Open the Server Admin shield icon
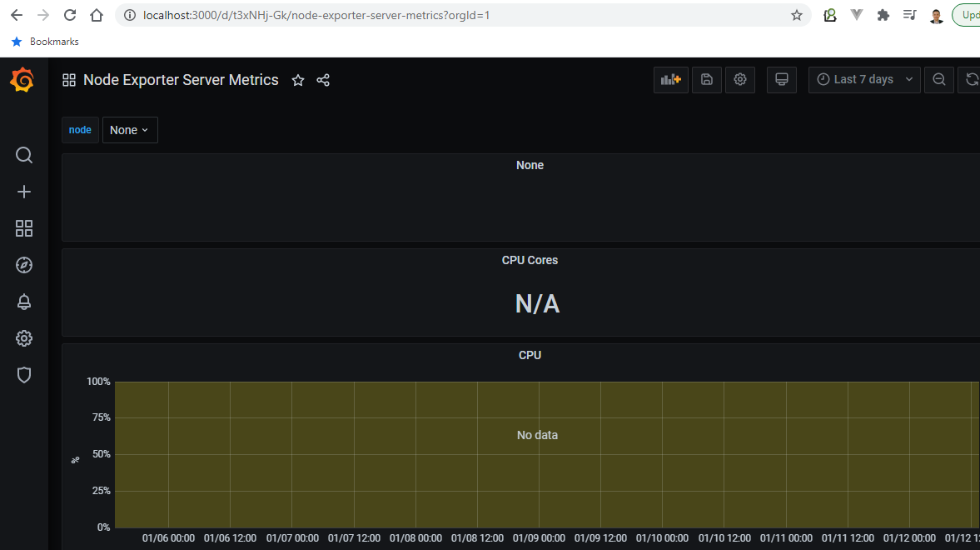Image resolution: width=980 pixels, height=550 pixels. coord(24,375)
